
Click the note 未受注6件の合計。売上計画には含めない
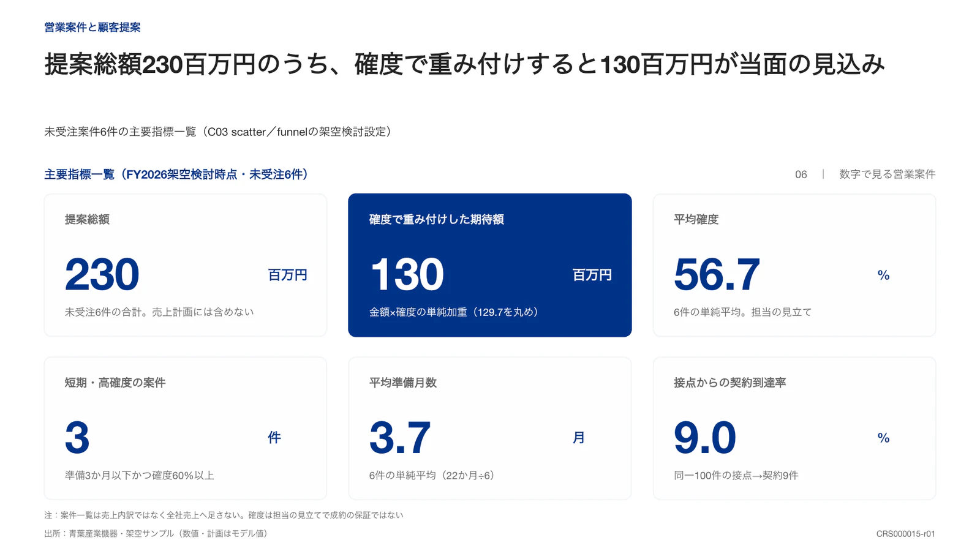click(159, 312)
